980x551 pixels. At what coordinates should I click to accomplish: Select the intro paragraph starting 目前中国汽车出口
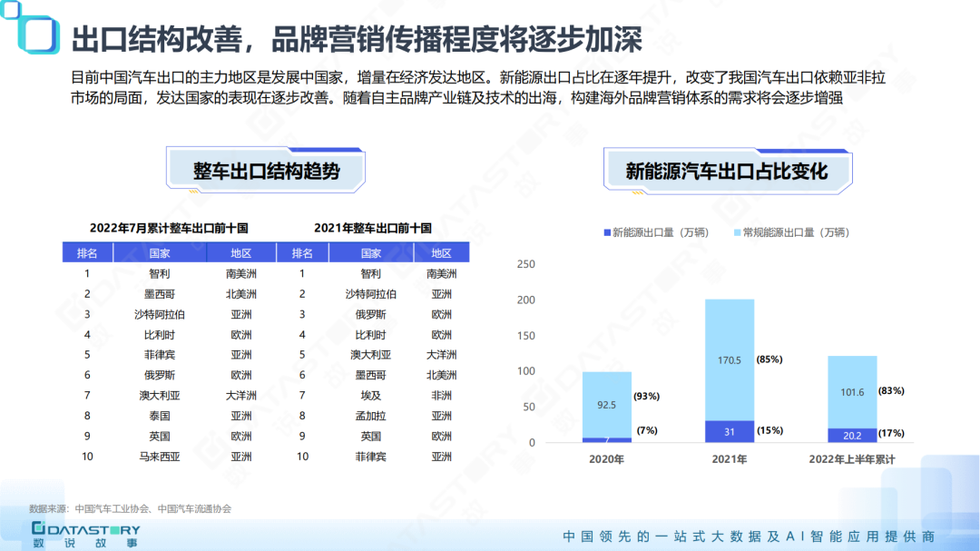478,87
